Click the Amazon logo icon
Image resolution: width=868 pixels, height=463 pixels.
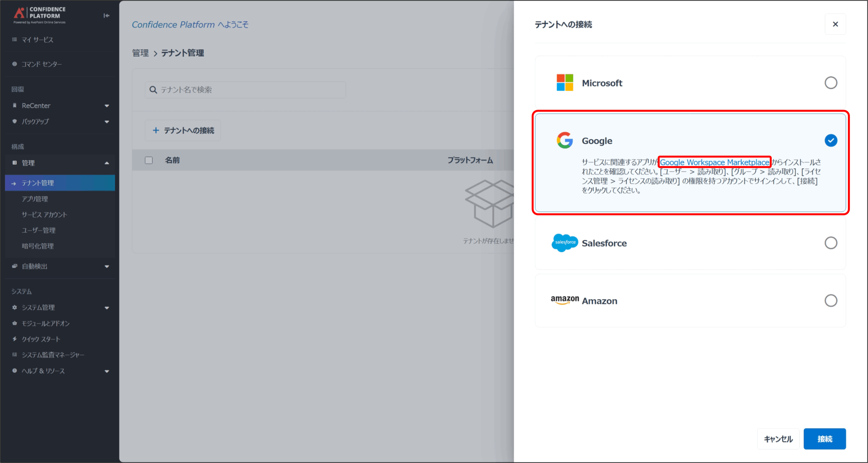pyautogui.click(x=565, y=300)
